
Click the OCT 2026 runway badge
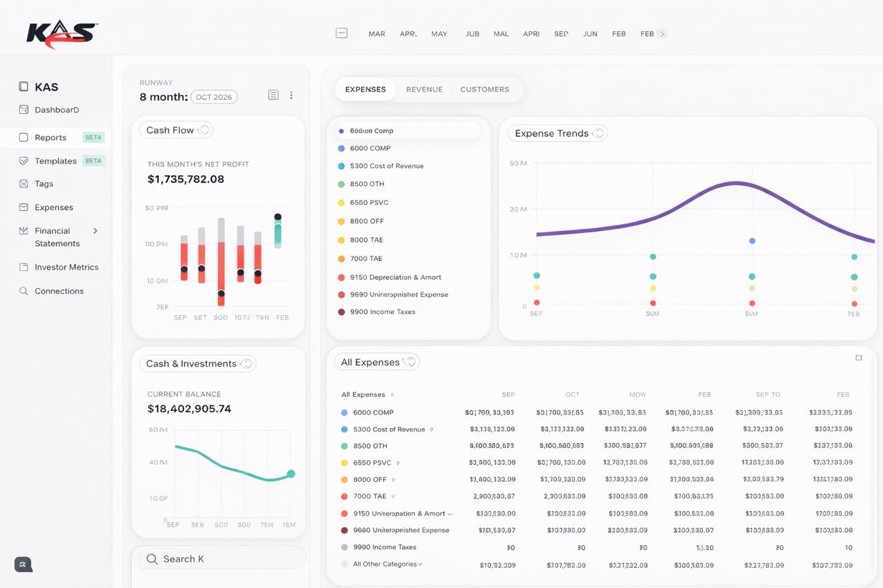[214, 97]
